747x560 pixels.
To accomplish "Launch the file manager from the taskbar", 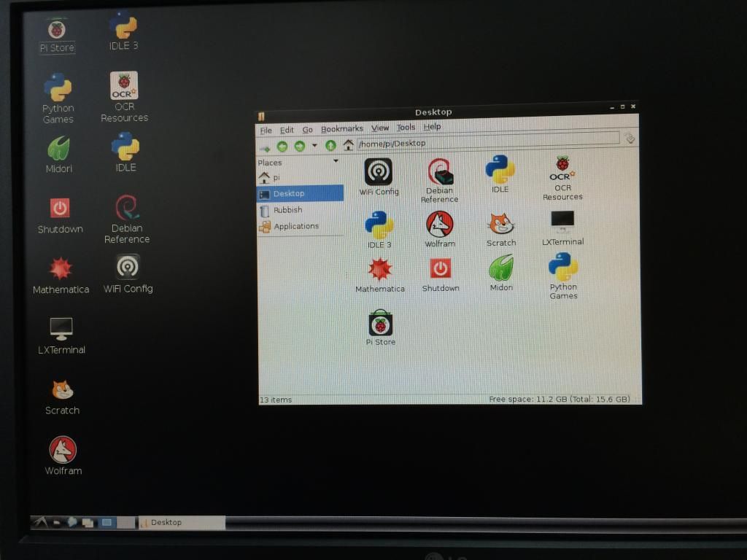I will tap(57, 522).
